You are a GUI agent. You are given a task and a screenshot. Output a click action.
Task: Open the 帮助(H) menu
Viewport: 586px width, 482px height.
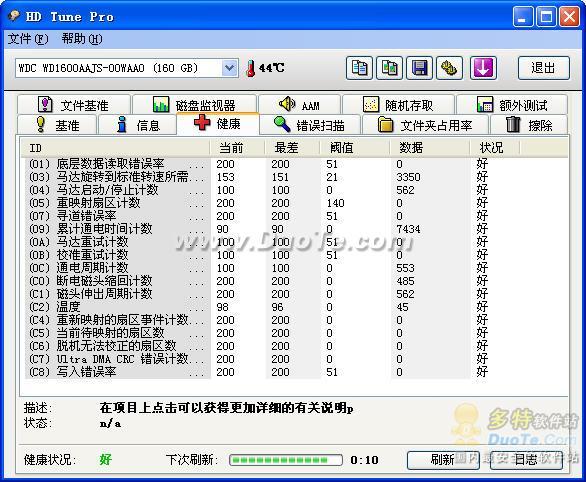coord(82,38)
